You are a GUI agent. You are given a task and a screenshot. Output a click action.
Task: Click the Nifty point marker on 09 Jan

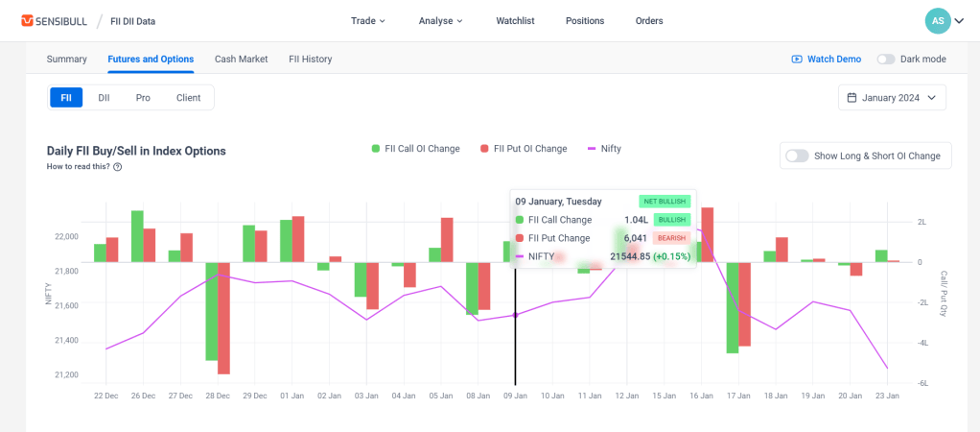515,315
